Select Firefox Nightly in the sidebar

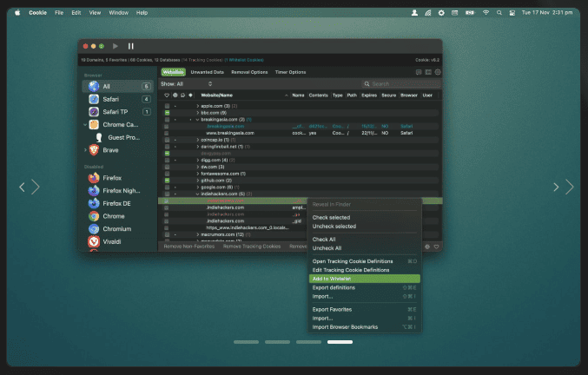118,191
